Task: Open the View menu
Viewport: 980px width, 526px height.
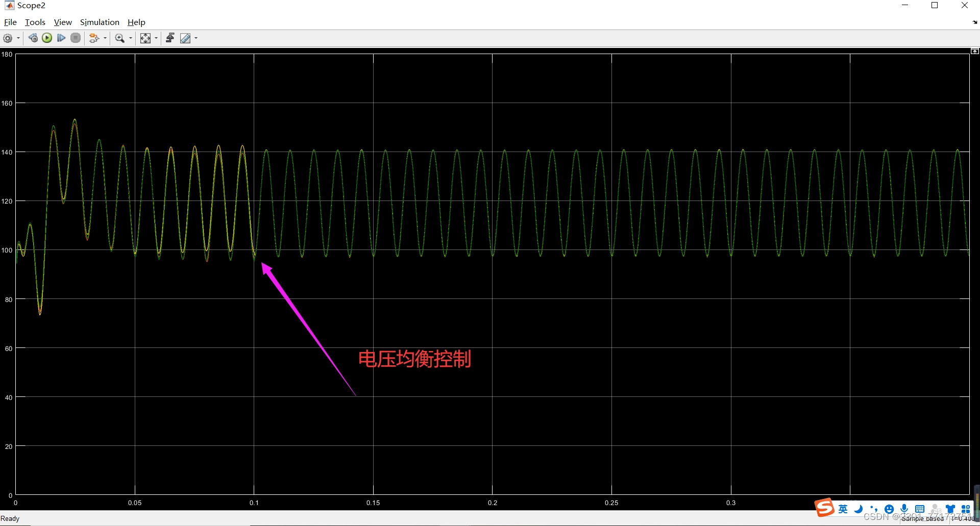Action: 63,22
